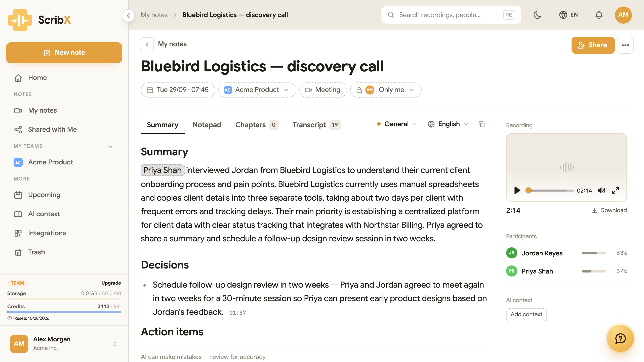Go back using the arrow beside My notes
Image resolution: width=644 pixels, height=362 pixels.
tap(147, 44)
